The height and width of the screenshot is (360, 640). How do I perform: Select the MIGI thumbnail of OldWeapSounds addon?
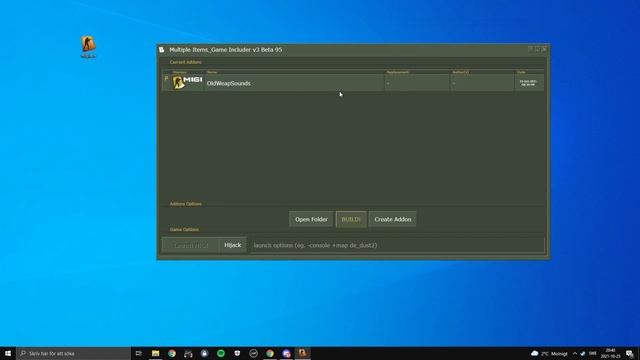(x=187, y=82)
